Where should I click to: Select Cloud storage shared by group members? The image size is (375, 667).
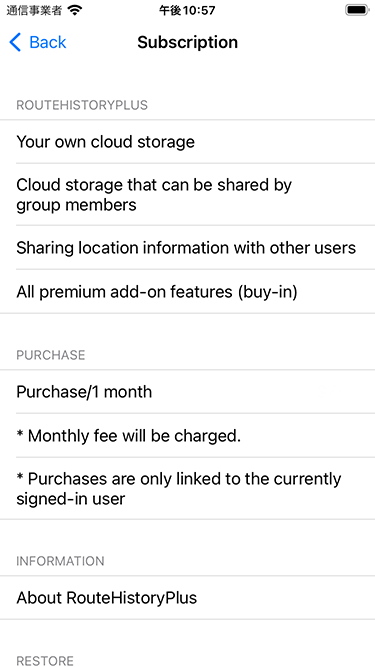pos(188,195)
